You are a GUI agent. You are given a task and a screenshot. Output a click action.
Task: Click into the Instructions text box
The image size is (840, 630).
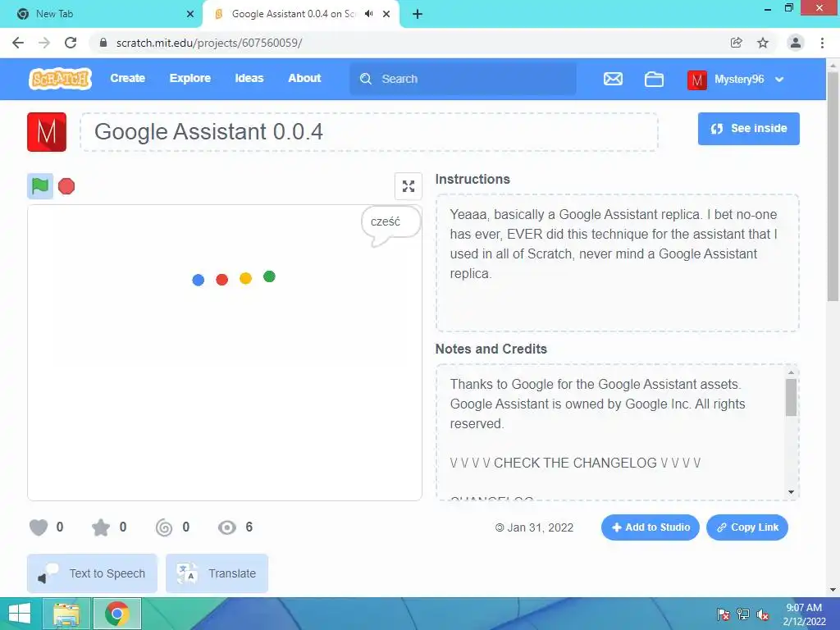tap(617, 263)
